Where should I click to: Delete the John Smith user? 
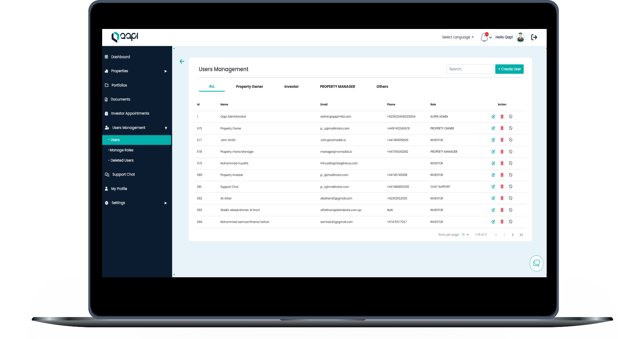(x=502, y=140)
